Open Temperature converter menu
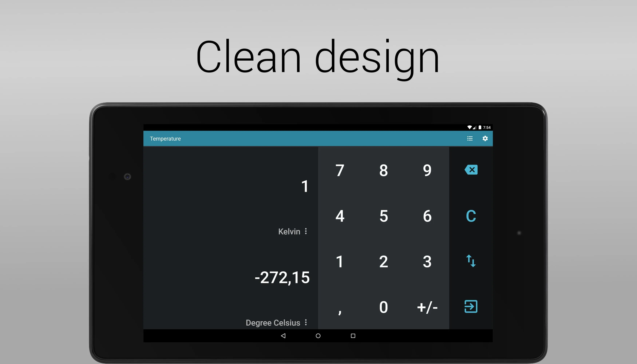 (x=469, y=139)
